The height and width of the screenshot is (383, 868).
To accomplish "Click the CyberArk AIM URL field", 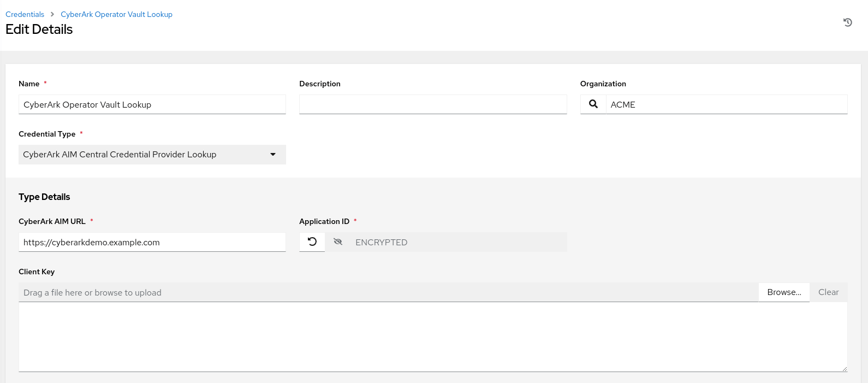I will [152, 242].
